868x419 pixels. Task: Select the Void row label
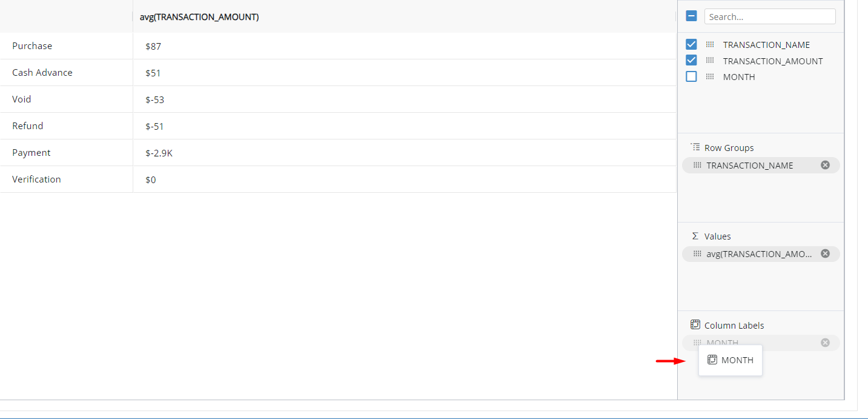22,99
